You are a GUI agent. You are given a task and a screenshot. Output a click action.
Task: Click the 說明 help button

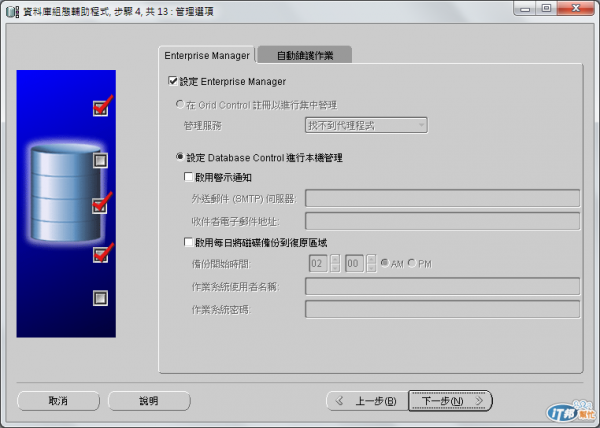(x=149, y=401)
